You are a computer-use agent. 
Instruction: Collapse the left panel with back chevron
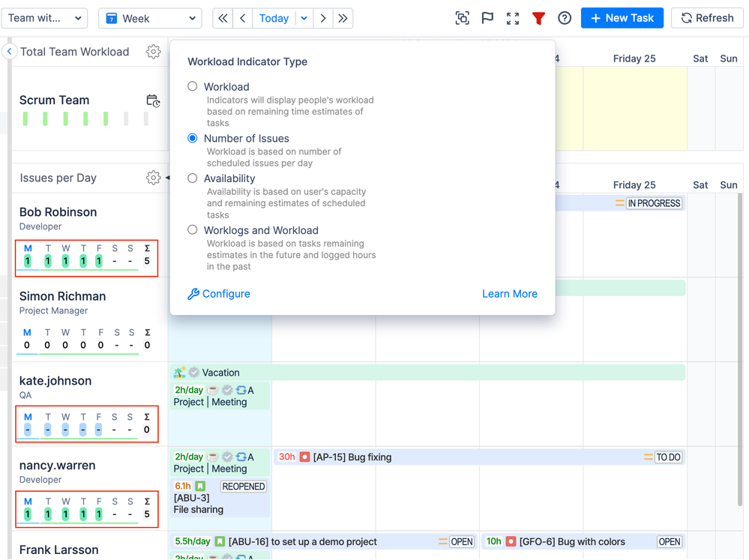[x=9, y=51]
